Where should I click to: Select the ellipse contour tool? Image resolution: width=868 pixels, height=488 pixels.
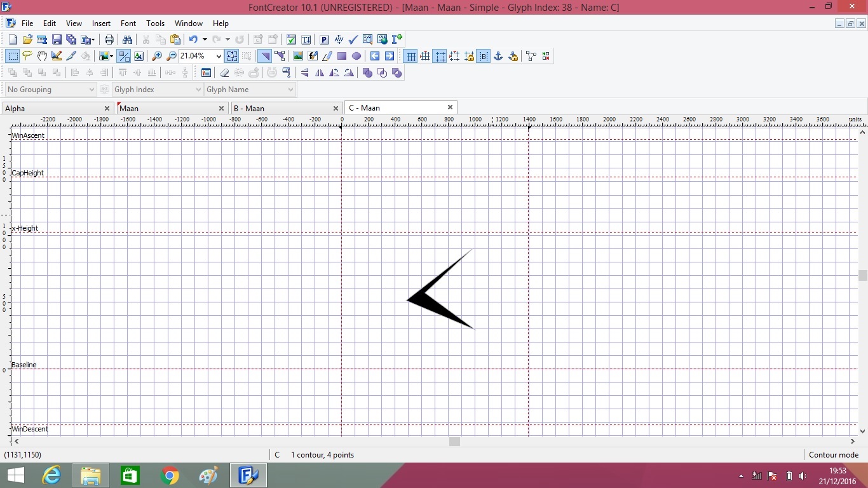tap(356, 57)
